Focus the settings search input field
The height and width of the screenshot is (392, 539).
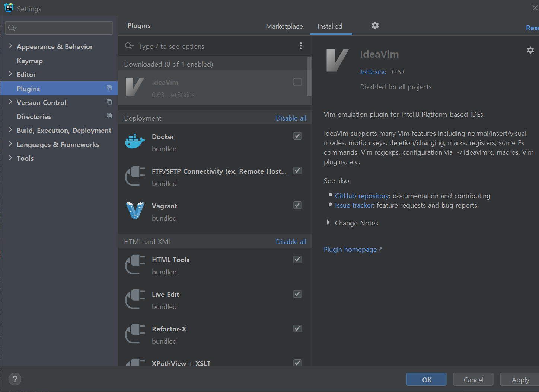coord(59,28)
